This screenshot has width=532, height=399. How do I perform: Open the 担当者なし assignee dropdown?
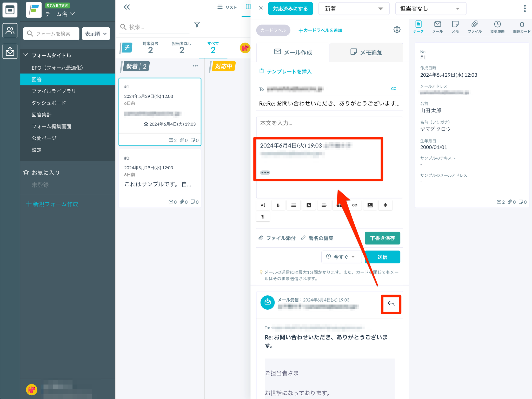pos(430,9)
